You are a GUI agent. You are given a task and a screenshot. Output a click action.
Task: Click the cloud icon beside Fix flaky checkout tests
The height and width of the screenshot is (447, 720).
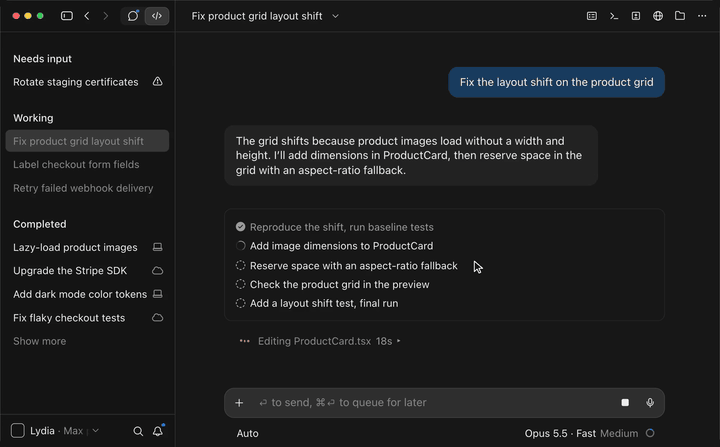(158, 318)
